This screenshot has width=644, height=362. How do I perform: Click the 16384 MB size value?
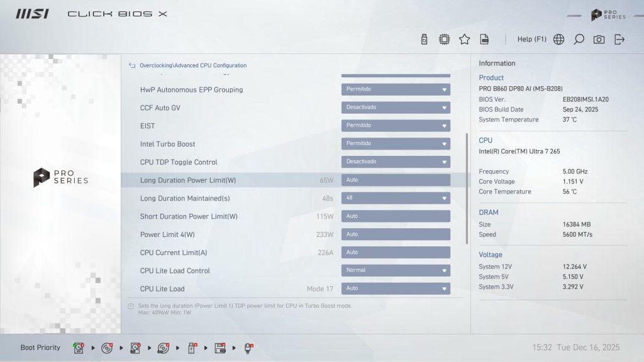coord(576,224)
